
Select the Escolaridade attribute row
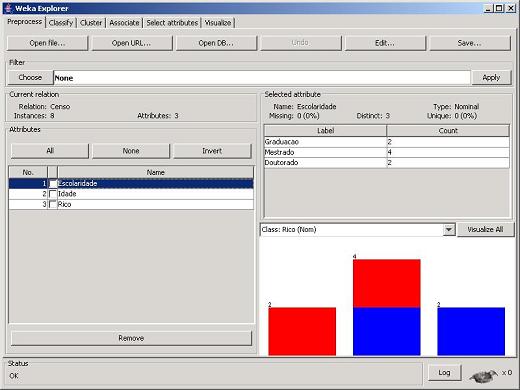[x=131, y=184]
